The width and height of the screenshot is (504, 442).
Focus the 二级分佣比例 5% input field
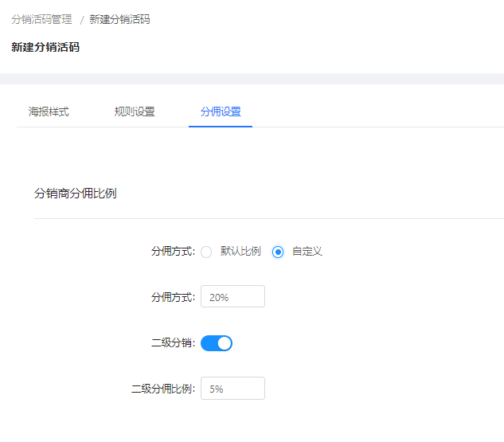tap(232, 389)
